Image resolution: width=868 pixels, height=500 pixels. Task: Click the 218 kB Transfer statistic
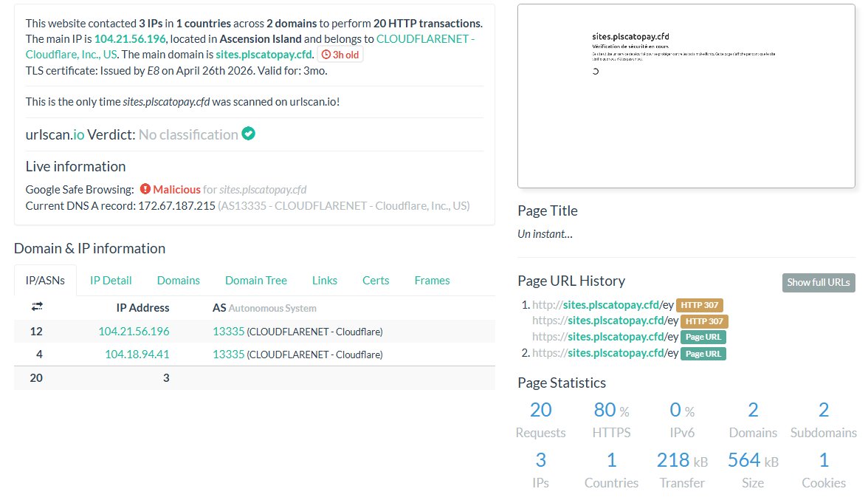pos(682,470)
